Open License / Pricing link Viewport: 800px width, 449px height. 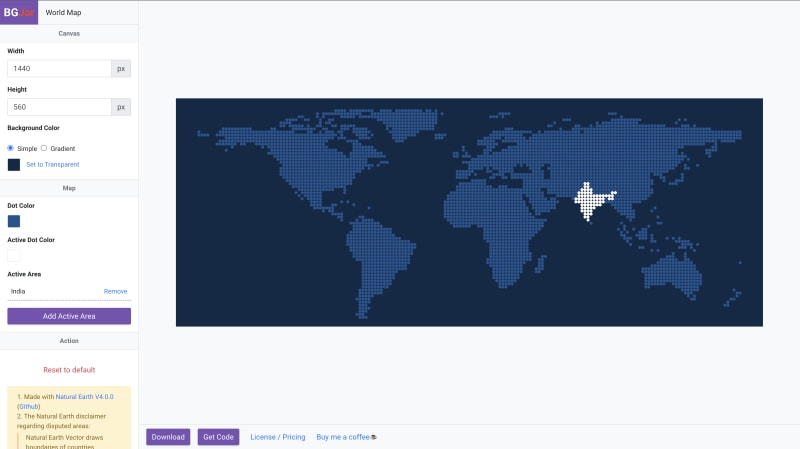(278, 437)
